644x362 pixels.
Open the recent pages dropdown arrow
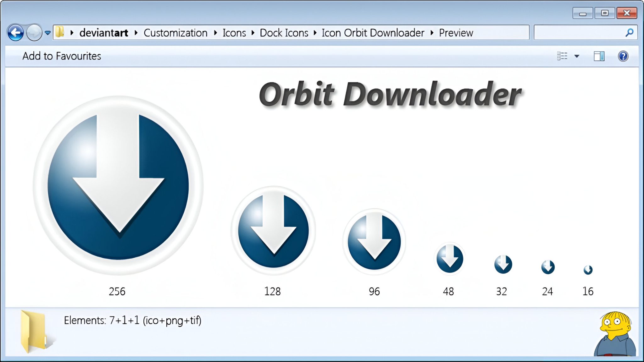[48, 33]
